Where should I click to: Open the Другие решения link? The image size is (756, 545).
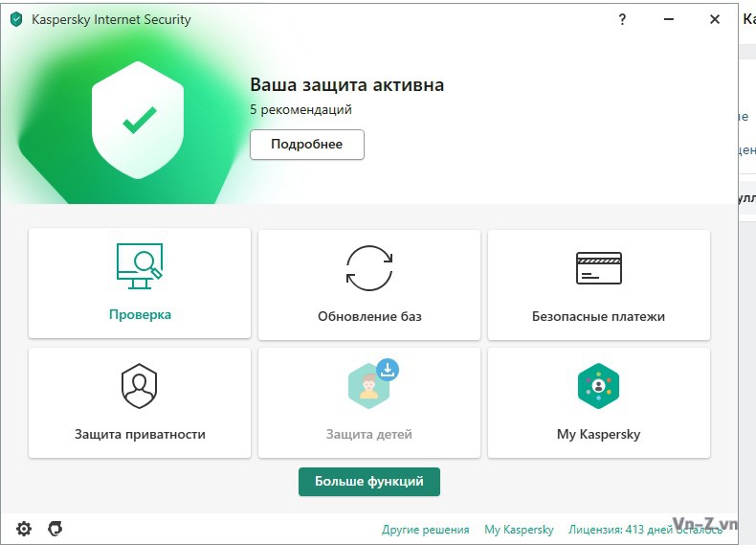tap(425, 530)
